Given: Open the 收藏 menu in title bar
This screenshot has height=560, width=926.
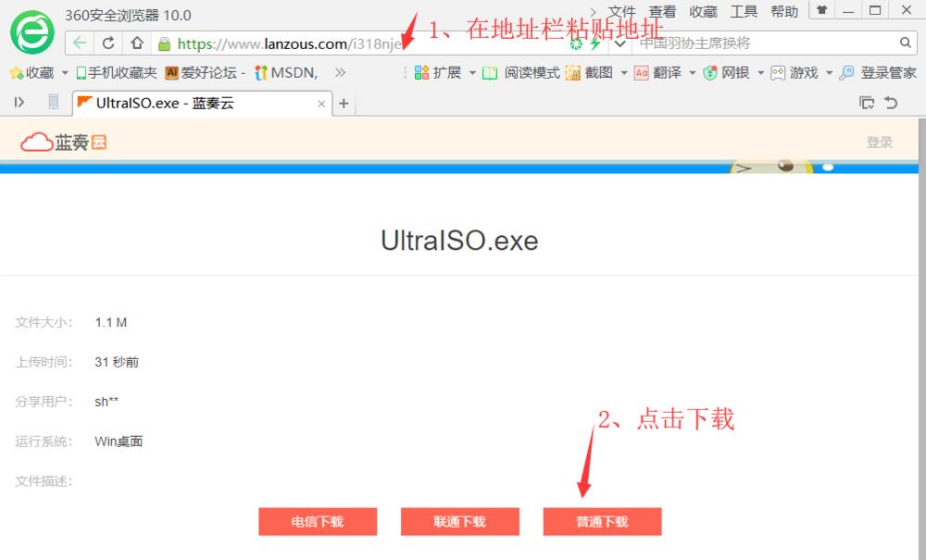Looking at the screenshot, I should click(704, 12).
